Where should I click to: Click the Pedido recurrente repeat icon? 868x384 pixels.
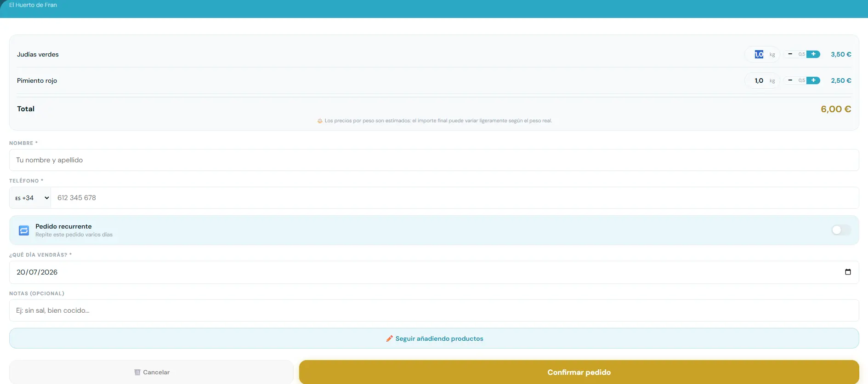[x=24, y=230]
